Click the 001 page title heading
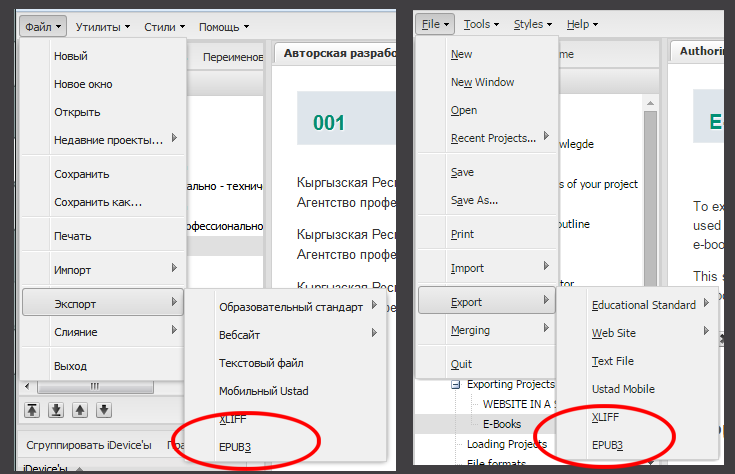The image size is (735, 474). (x=329, y=123)
